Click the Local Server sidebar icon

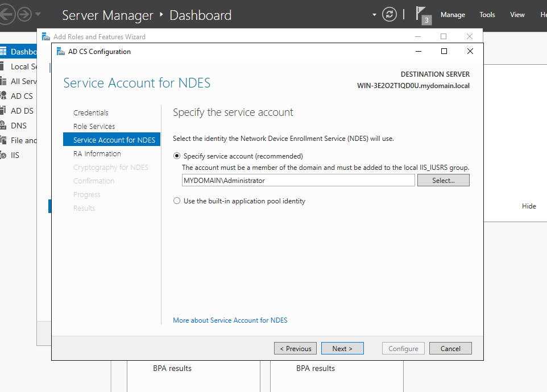2,66
